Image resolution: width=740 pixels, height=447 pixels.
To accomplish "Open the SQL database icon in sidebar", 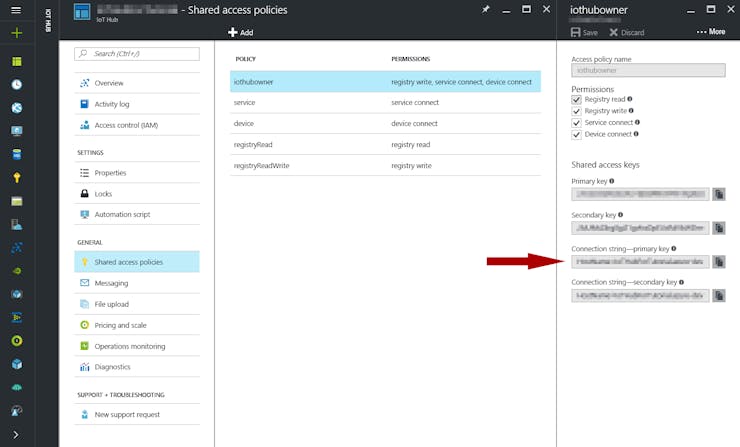I will click(x=17, y=154).
